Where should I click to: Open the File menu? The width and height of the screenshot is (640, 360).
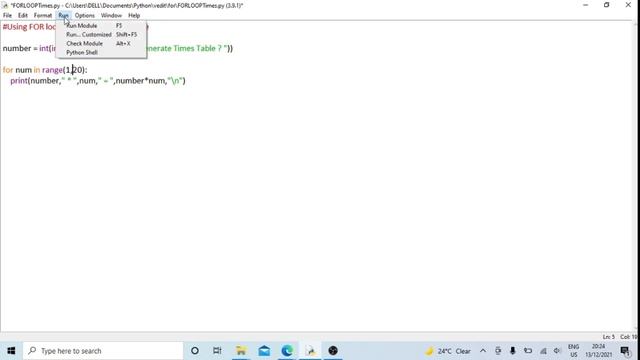[7, 16]
